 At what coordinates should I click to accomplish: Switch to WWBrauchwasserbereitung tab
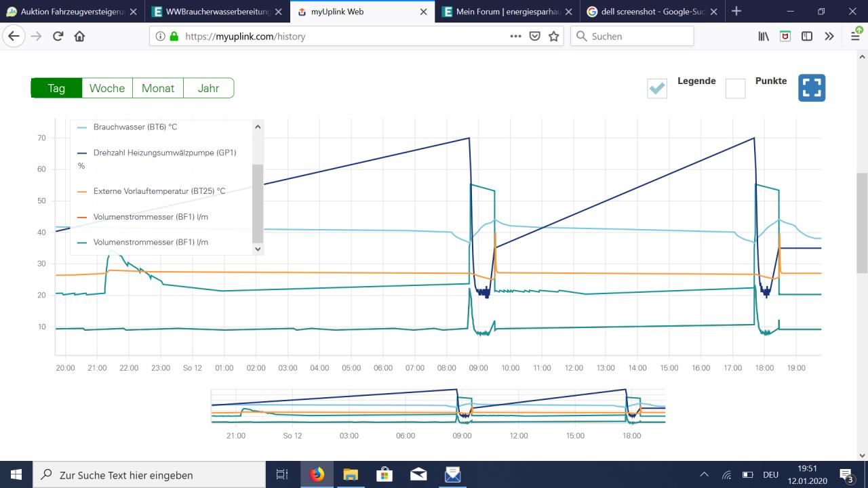pos(218,12)
